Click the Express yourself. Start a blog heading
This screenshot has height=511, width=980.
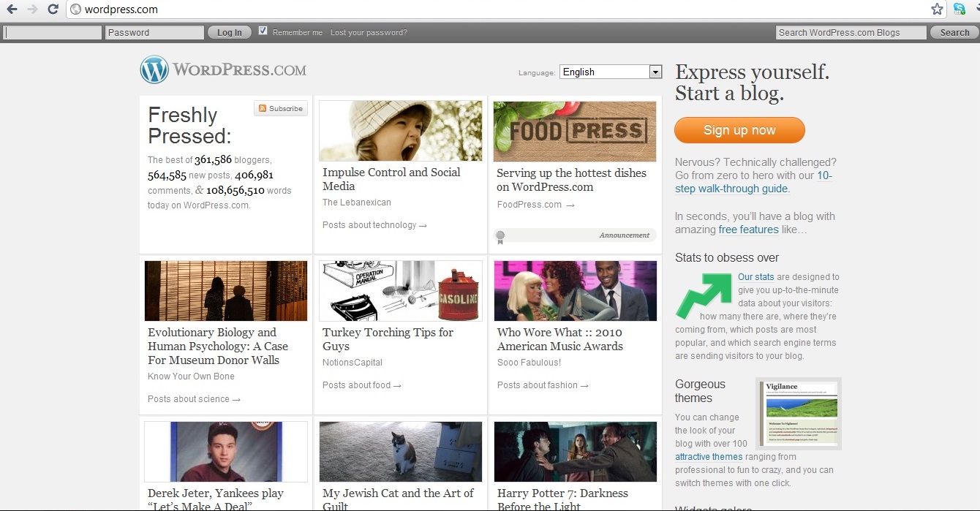tap(753, 83)
